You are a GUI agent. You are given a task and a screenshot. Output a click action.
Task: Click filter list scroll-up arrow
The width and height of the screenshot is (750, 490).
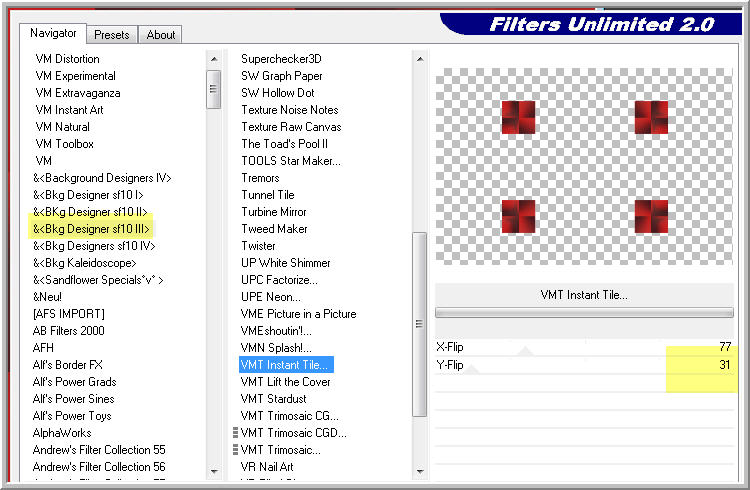click(419, 59)
